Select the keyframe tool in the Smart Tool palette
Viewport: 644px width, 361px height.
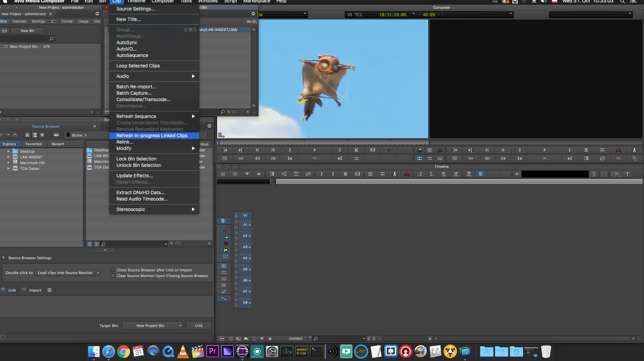pos(225,257)
